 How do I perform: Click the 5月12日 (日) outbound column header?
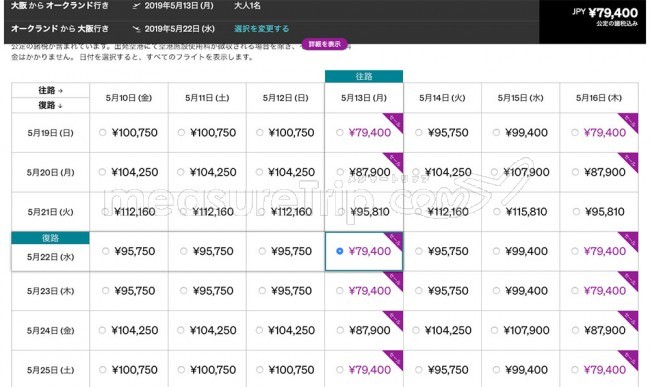285,98
